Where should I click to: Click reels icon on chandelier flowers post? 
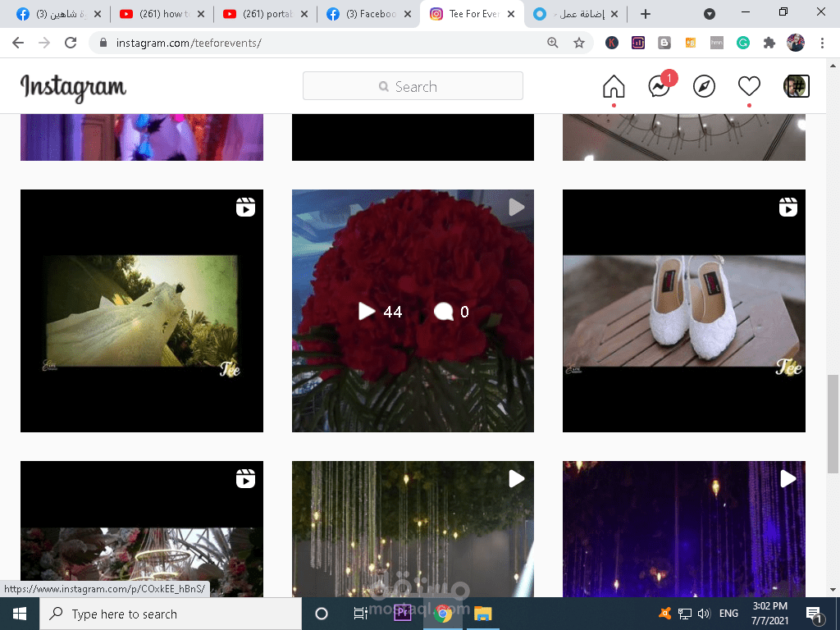245,479
